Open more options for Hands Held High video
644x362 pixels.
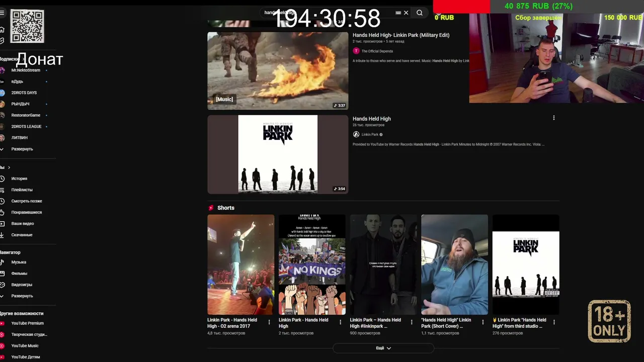click(x=554, y=118)
